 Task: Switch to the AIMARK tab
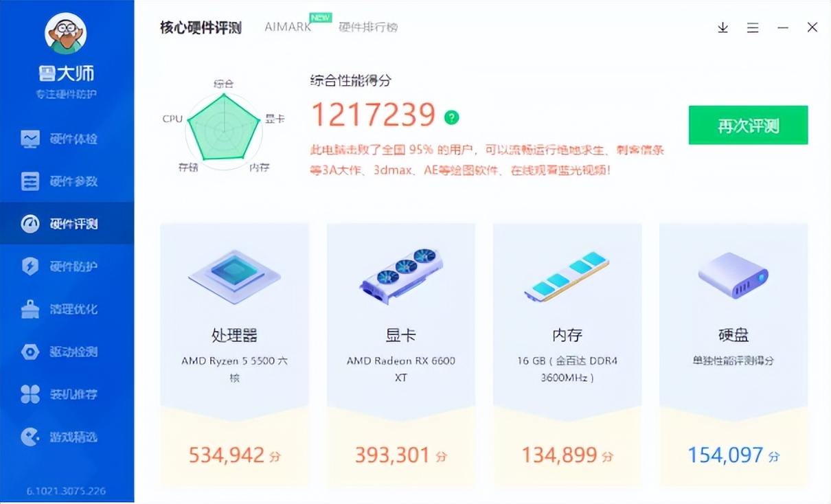tap(286, 26)
